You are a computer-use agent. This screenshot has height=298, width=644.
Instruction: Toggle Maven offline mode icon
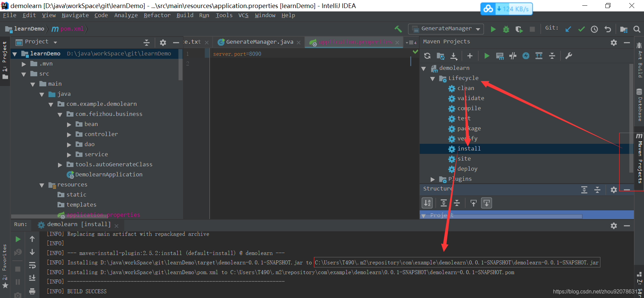[x=513, y=56]
